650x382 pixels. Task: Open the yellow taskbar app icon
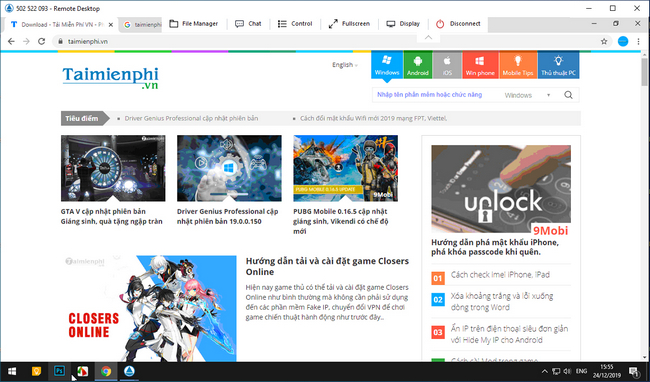point(36,371)
